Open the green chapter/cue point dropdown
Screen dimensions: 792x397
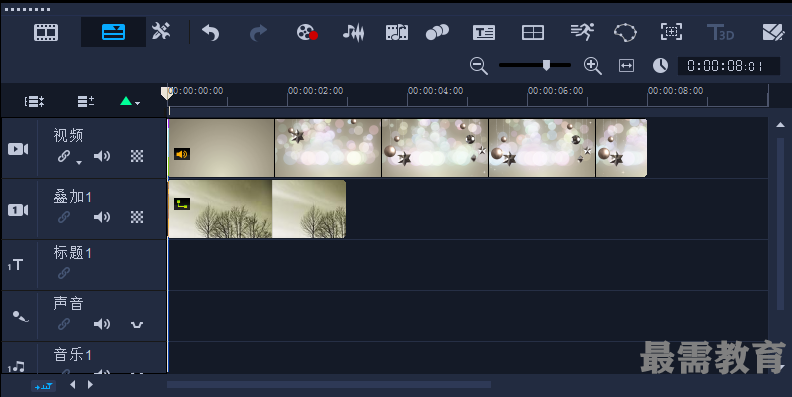tap(130, 102)
